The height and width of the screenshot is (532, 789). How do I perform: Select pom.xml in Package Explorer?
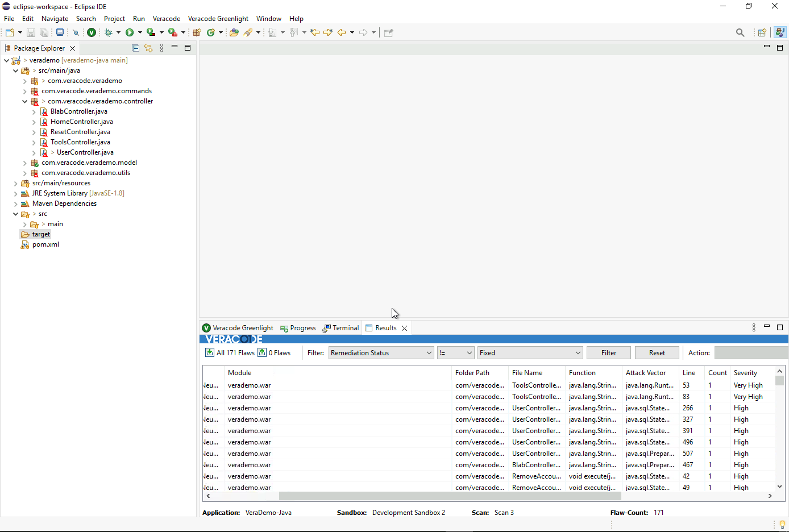pyautogui.click(x=45, y=244)
